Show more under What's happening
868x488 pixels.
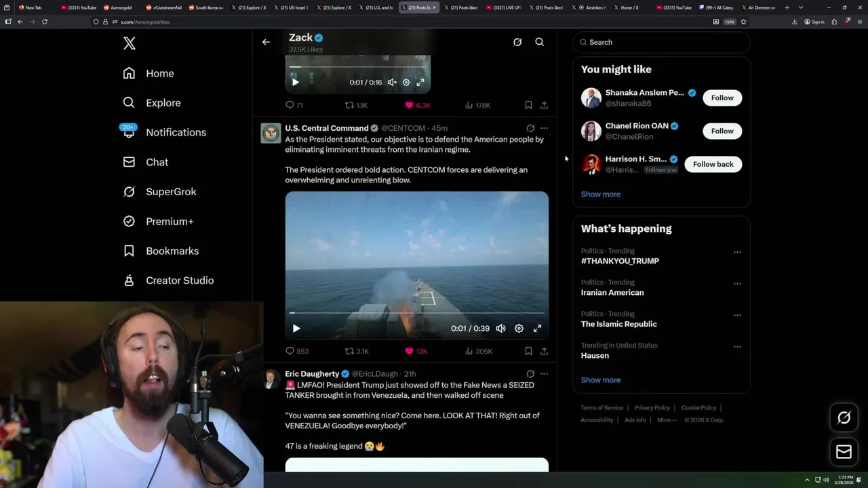tap(601, 380)
